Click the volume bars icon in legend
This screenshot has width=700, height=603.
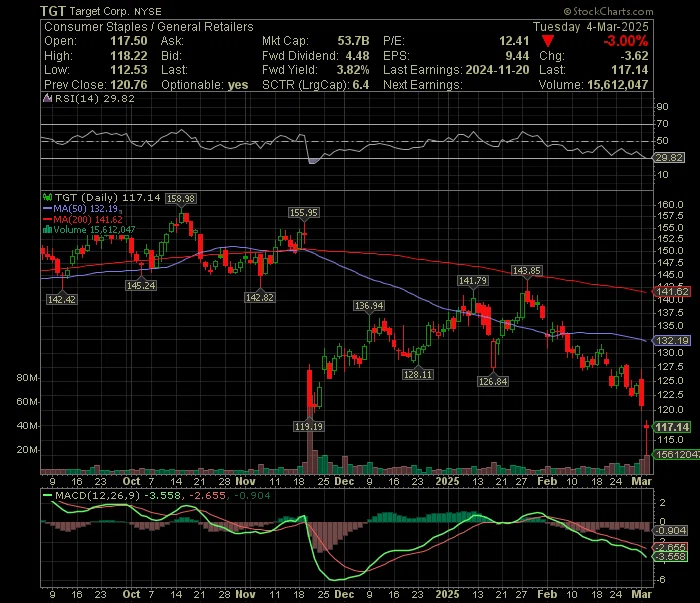click(x=47, y=230)
